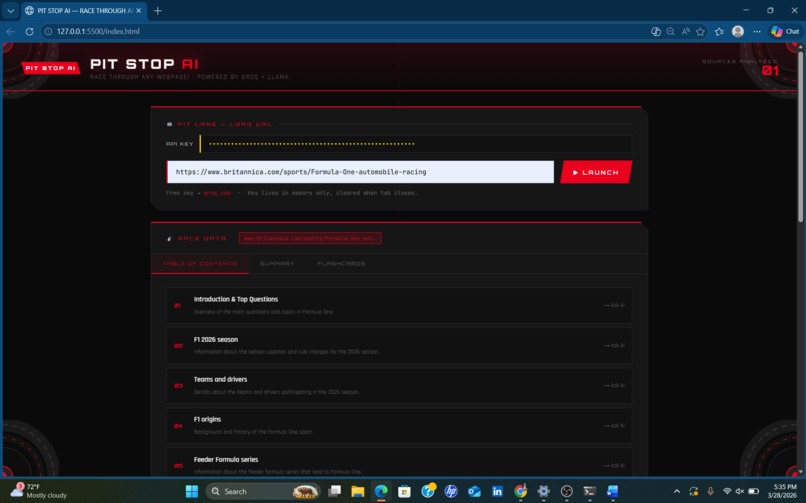This screenshot has width=806, height=503.
Task: Open OBS Studio from the taskbar
Action: (x=566, y=491)
